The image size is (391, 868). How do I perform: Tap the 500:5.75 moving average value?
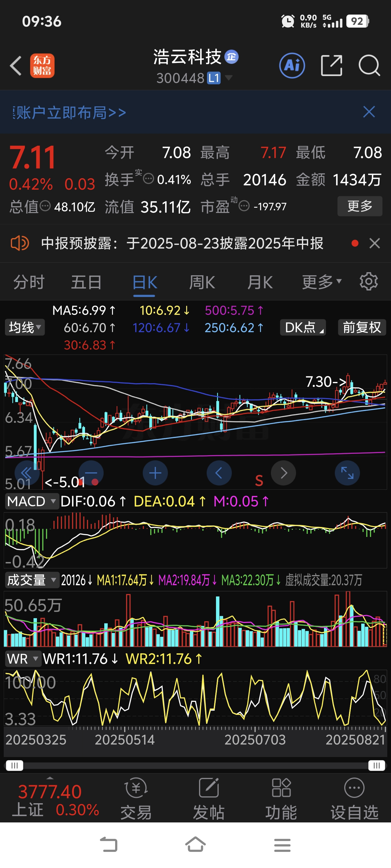pos(234,310)
